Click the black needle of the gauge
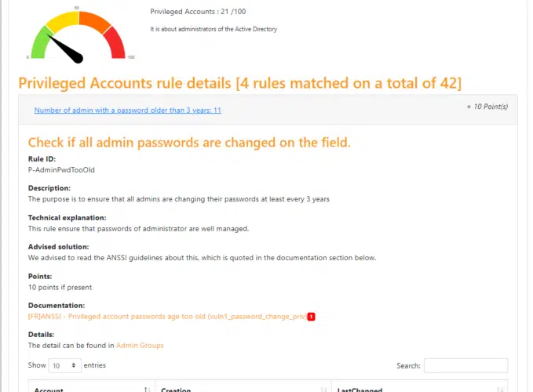Viewport: 533px width, 392px height. [x=65, y=49]
